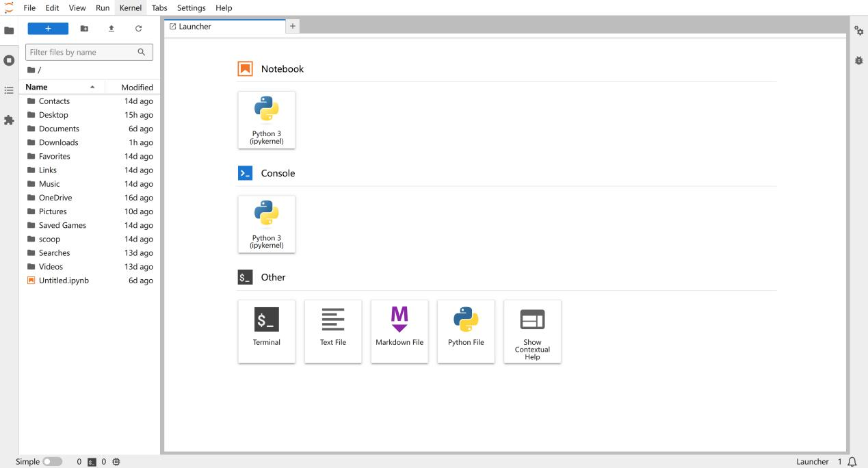
Task: Launch a new Terminal card
Action: (267, 331)
